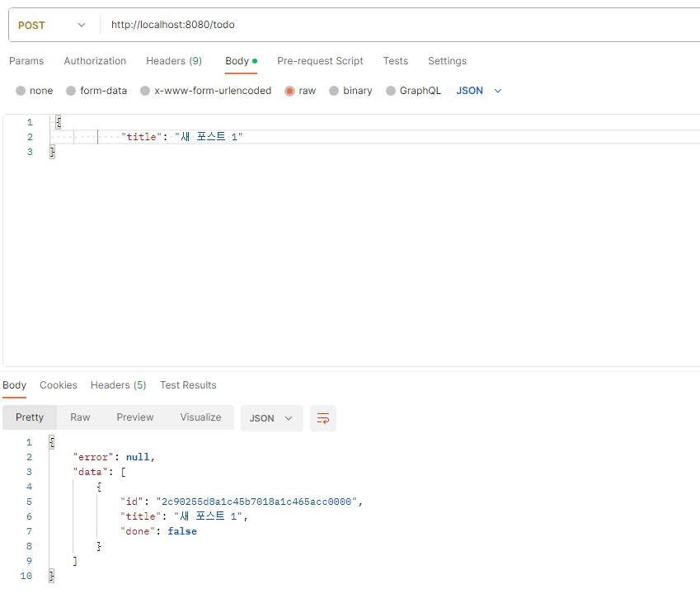700x603 pixels.
Task: Open the response Headers (5) tab
Action: (x=118, y=385)
